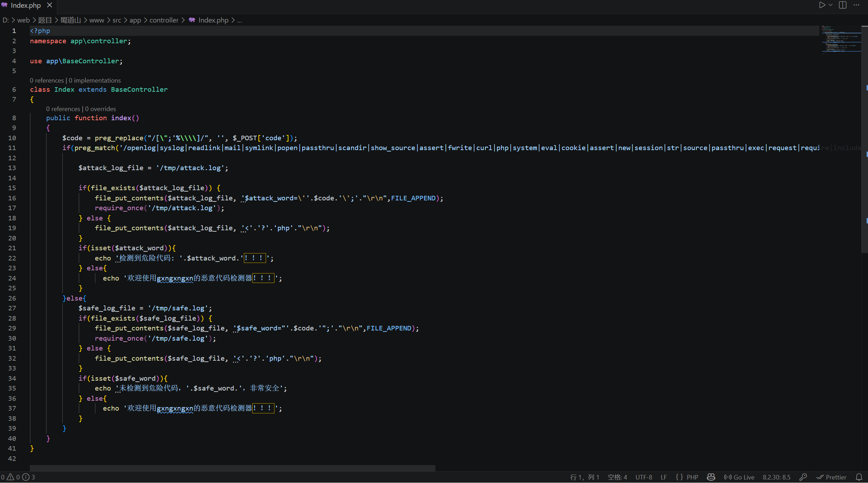Select the Index.php tab
Screen dimensions: 868x483
tap(25, 5)
